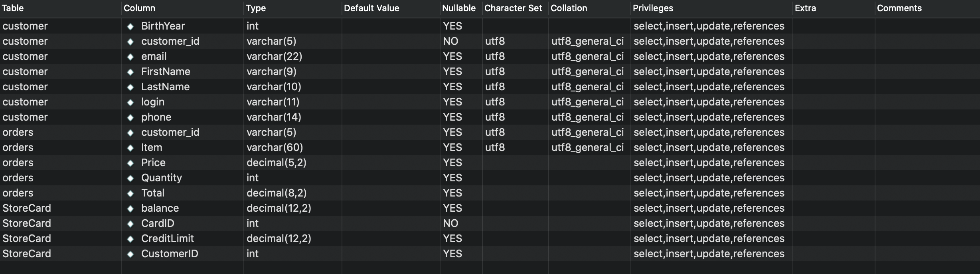Image resolution: width=980 pixels, height=274 pixels.
Task: Select the diamond icon beside CreditLimit
Action: click(x=130, y=239)
